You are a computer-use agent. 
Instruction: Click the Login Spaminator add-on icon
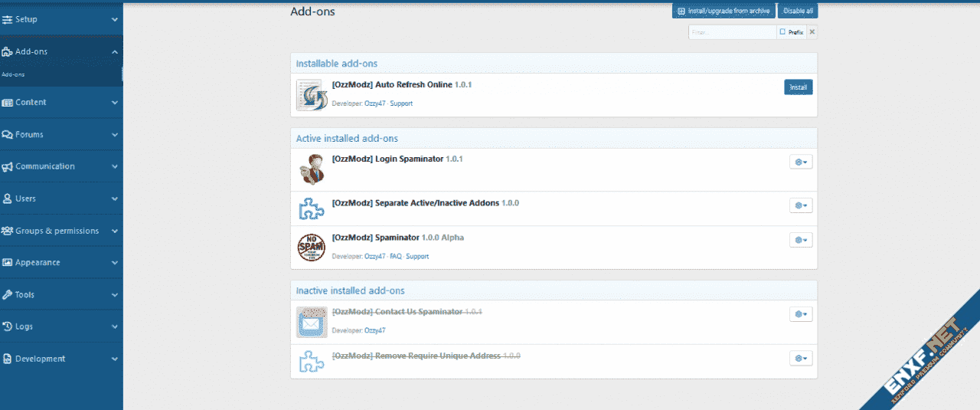(x=312, y=169)
